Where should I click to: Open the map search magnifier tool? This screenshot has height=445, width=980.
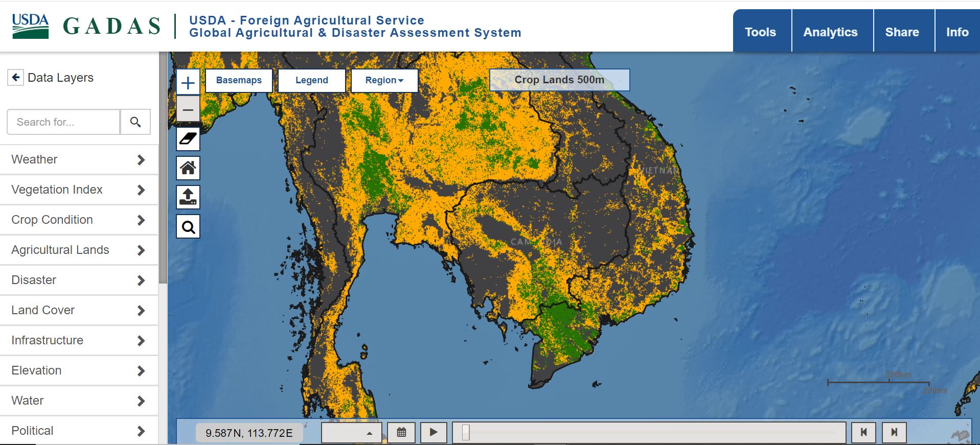(188, 227)
